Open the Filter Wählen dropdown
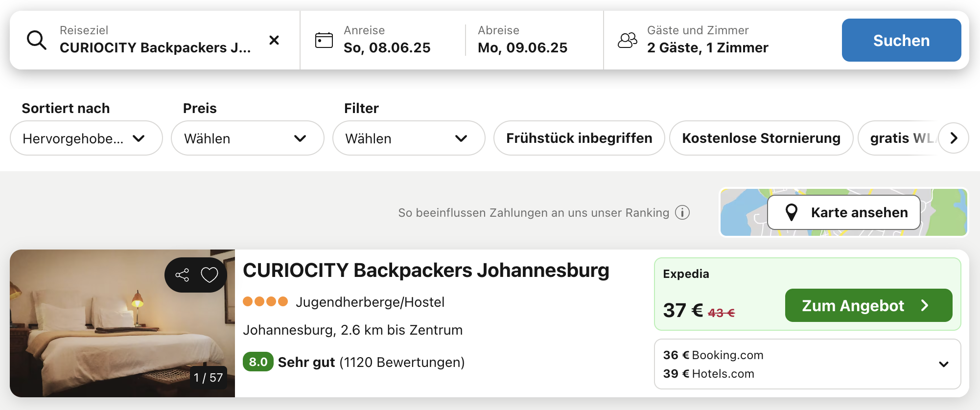The width and height of the screenshot is (980, 410). tap(409, 138)
